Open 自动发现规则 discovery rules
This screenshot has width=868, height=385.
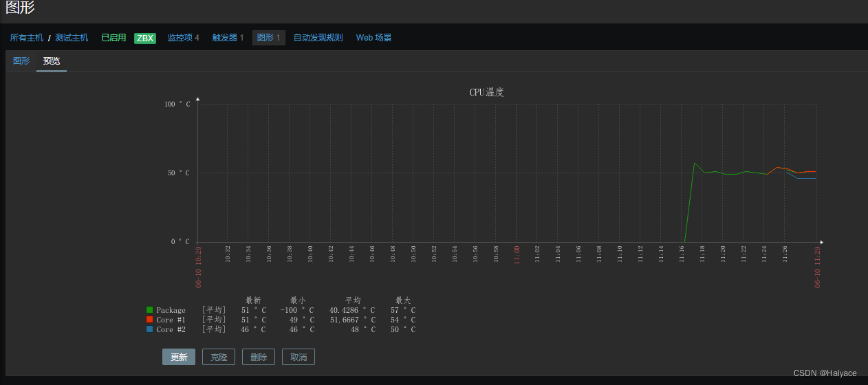[318, 38]
